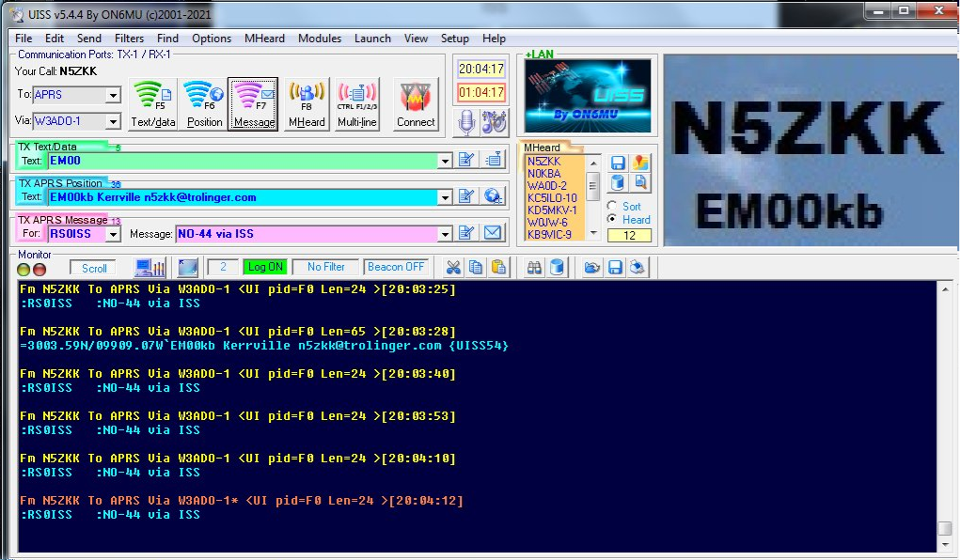
Task: Save the MHeard list floppy icon
Action: [x=618, y=163]
